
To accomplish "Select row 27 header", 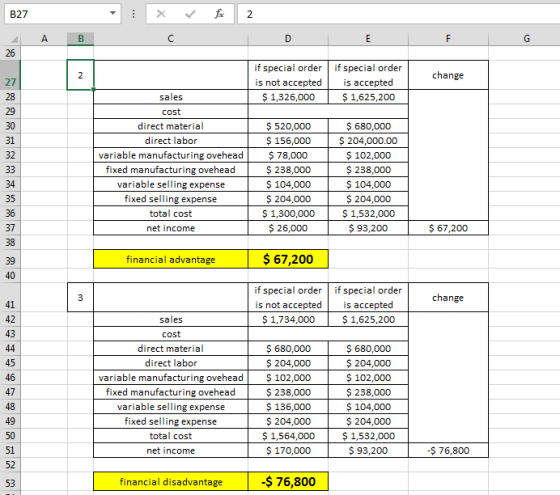I will [10, 75].
